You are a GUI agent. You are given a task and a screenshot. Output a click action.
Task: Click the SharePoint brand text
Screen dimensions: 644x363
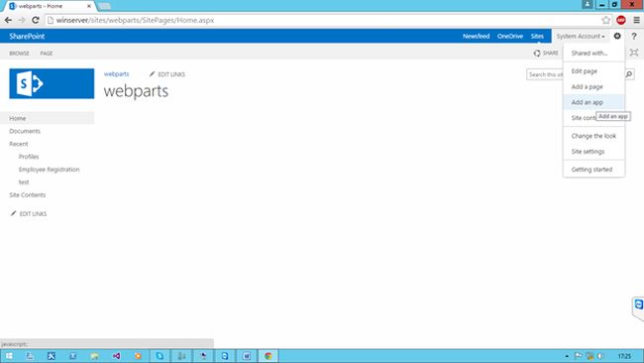[27, 36]
